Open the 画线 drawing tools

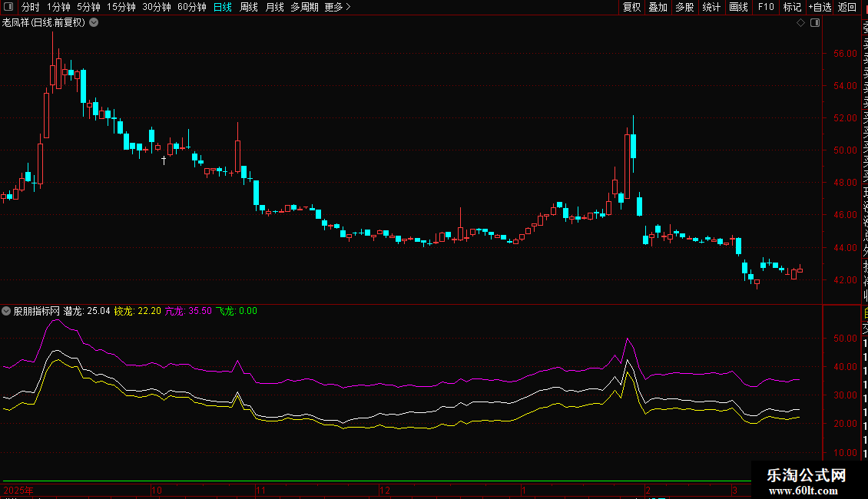(x=738, y=7)
